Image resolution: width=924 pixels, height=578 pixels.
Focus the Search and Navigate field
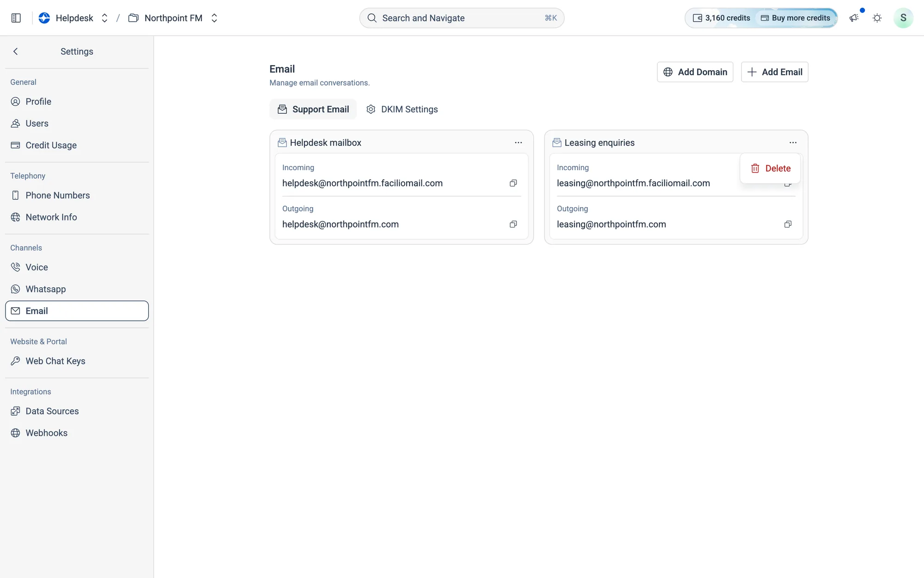[462, 18]
